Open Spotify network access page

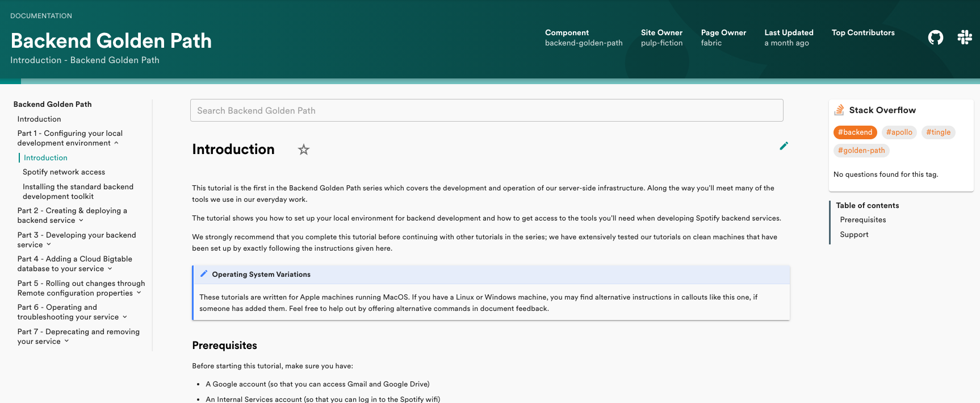(64, 172)
